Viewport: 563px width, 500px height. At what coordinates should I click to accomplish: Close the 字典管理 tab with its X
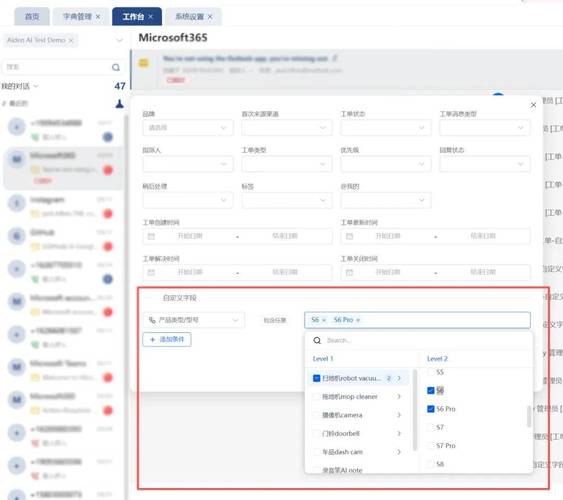(x=98, y=17)
